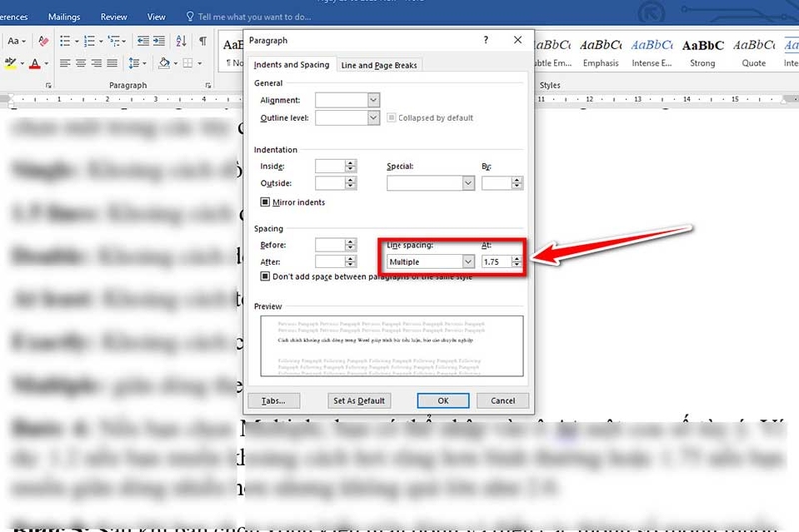Click the lightbulb Tell me search icon
The height and width of the screenshot is (532, 799).
tap(190, 17)
